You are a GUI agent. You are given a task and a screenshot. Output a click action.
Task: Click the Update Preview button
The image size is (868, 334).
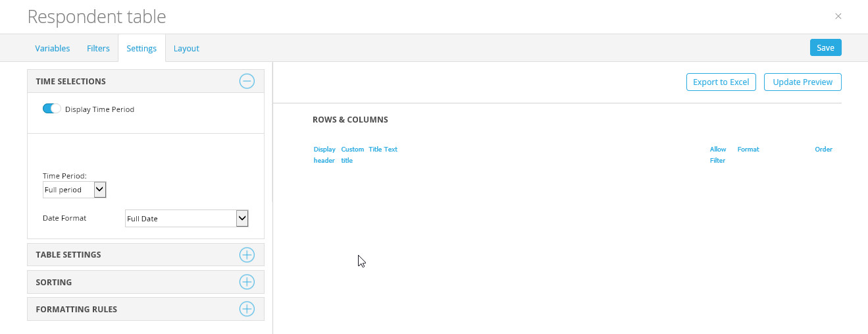point(802,82)
